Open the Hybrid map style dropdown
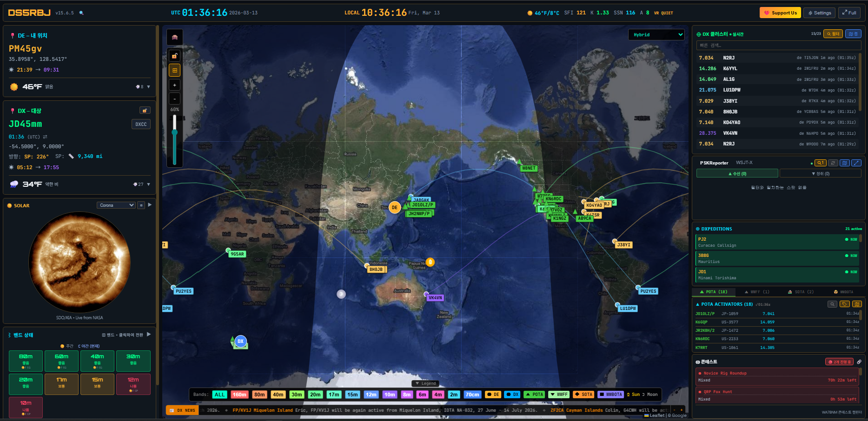 point(656,35)
